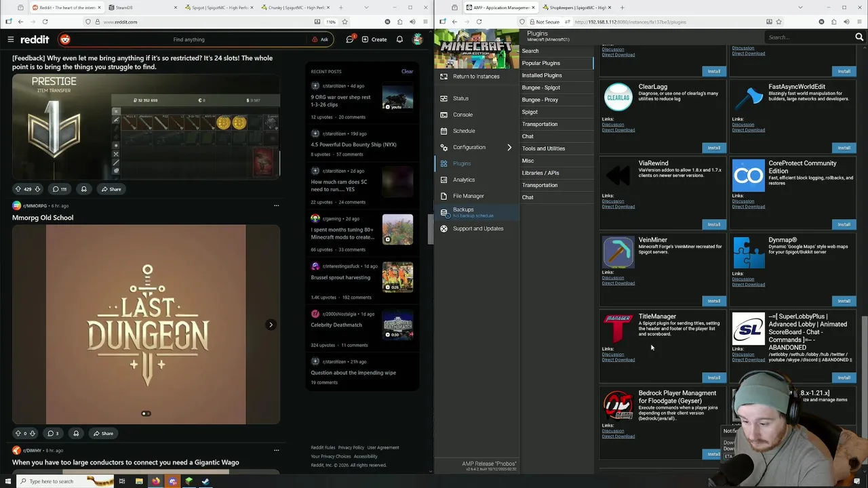Upvote the Mmorpg Old School post
Screen dimensions: 868x488
coord(18,433)
